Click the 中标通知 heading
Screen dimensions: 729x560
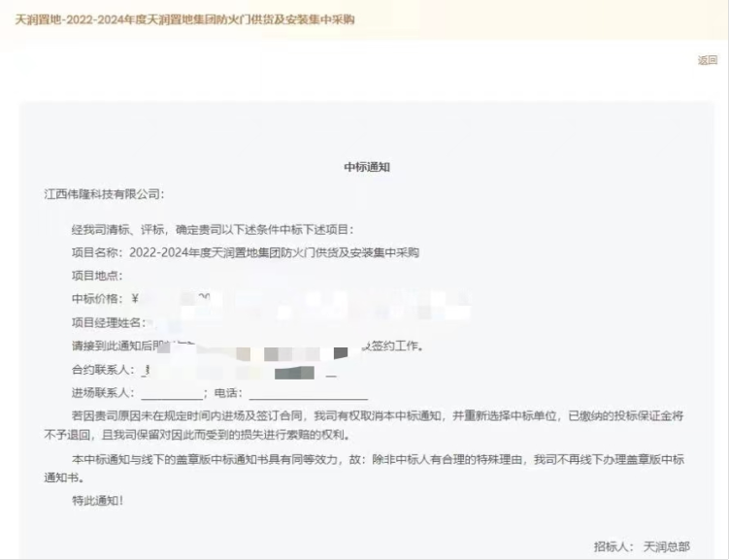pos(367,167)
